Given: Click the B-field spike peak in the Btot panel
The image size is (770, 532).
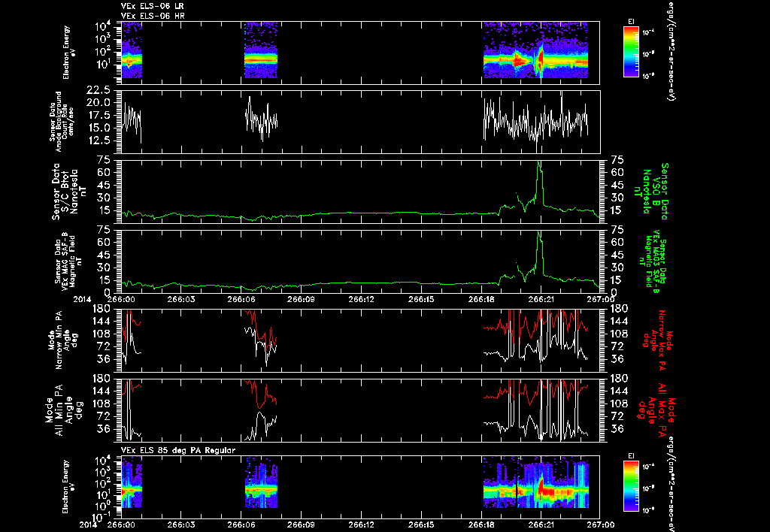Looking at the screenshot, I should [x=539, y=163].
